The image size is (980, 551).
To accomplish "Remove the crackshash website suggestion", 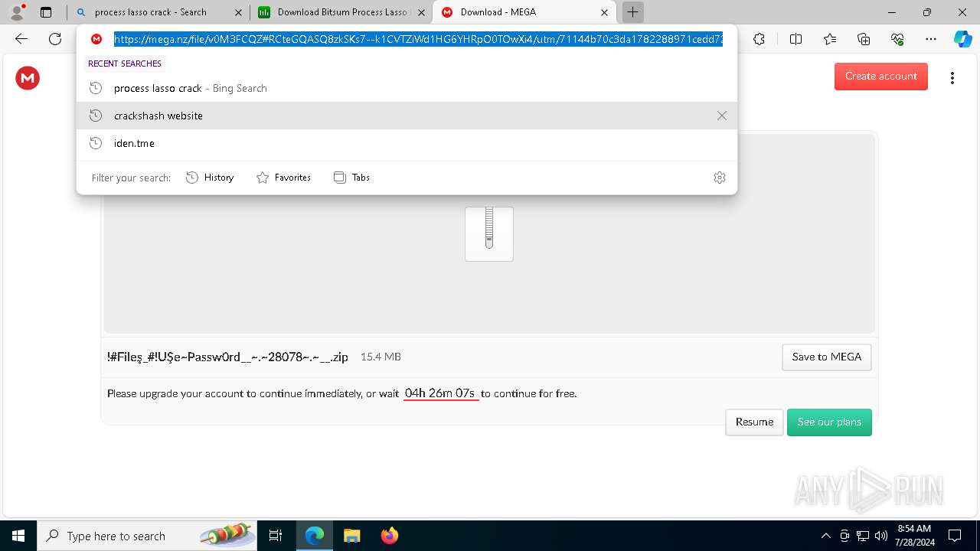I will pos(721,116).
